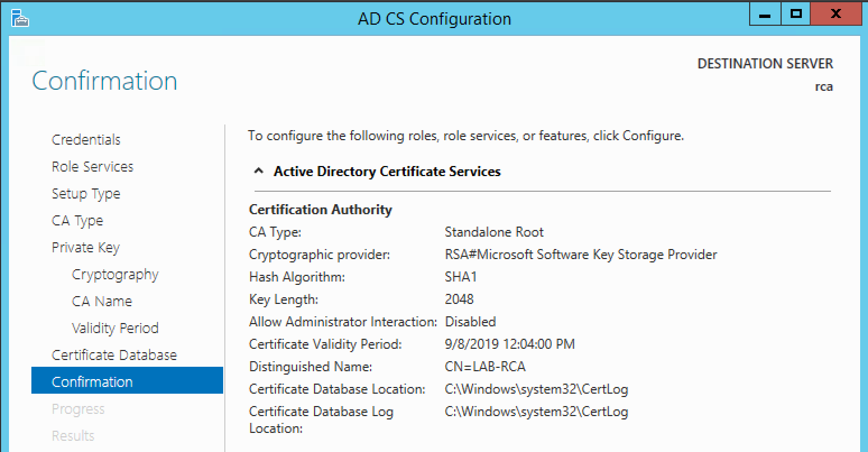Open the Private Key step
868x452 pixels.
click(86, 247)
